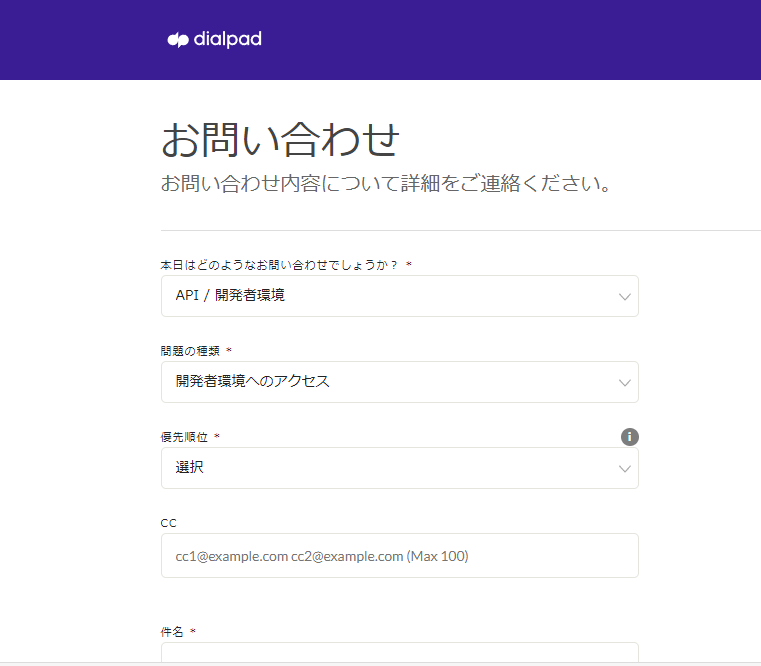
Task: Click the お問い合わせ page heading
Action: click(x=280, y=140)
